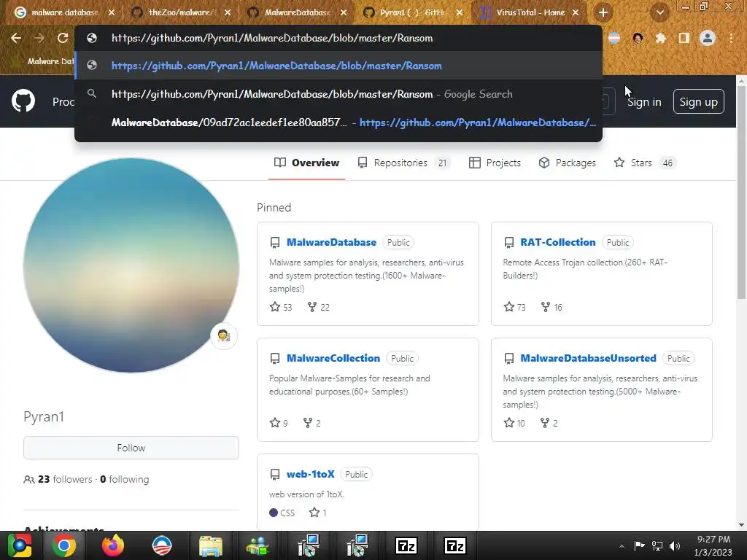Click Sign in link

click(644, 102)
